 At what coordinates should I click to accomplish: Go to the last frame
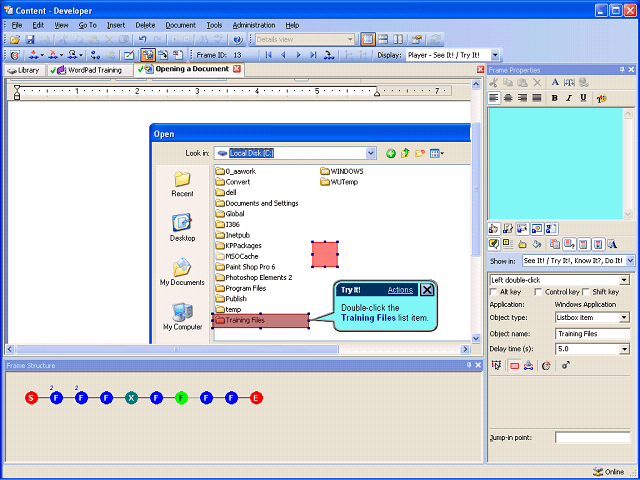(x=313, y=55)
